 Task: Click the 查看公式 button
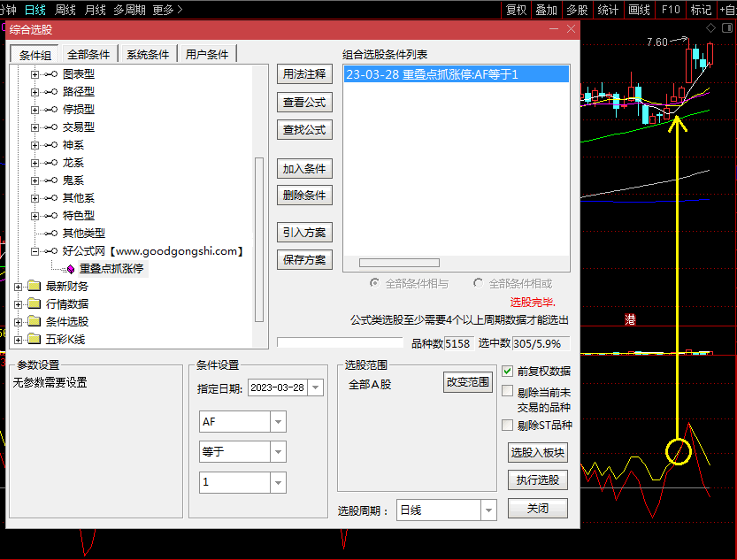[x=304, y=103]
